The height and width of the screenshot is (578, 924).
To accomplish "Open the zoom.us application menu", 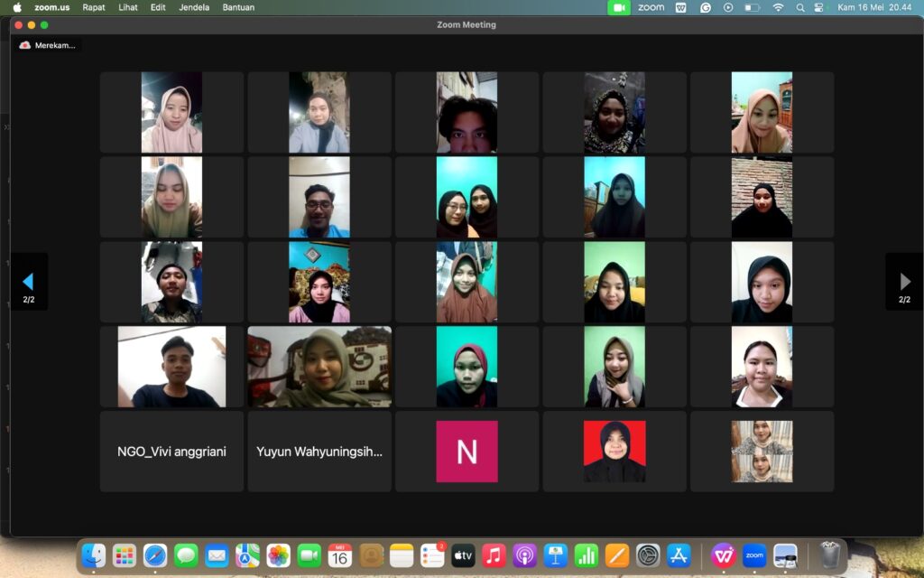I will pos(51,7).
